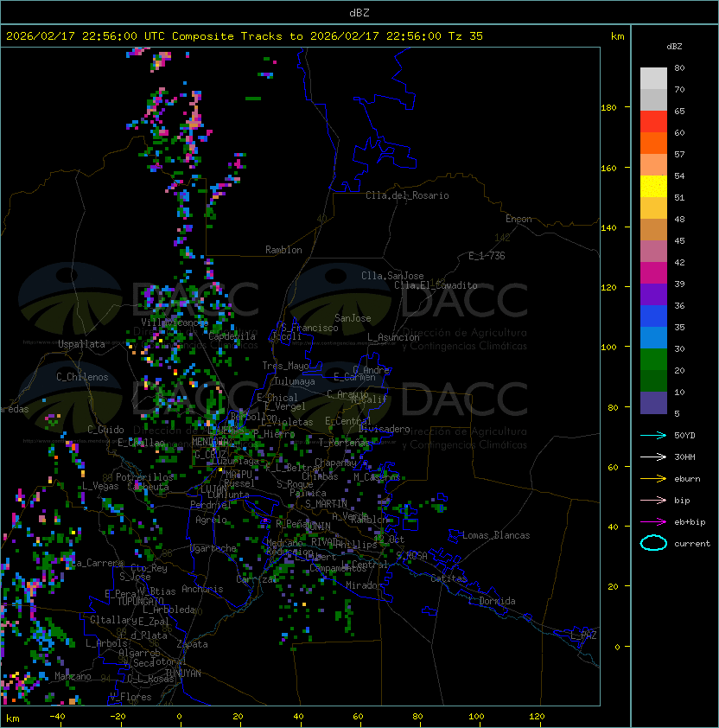
Task: Click the Perdriel place label
Action: (x=210, y=504)
